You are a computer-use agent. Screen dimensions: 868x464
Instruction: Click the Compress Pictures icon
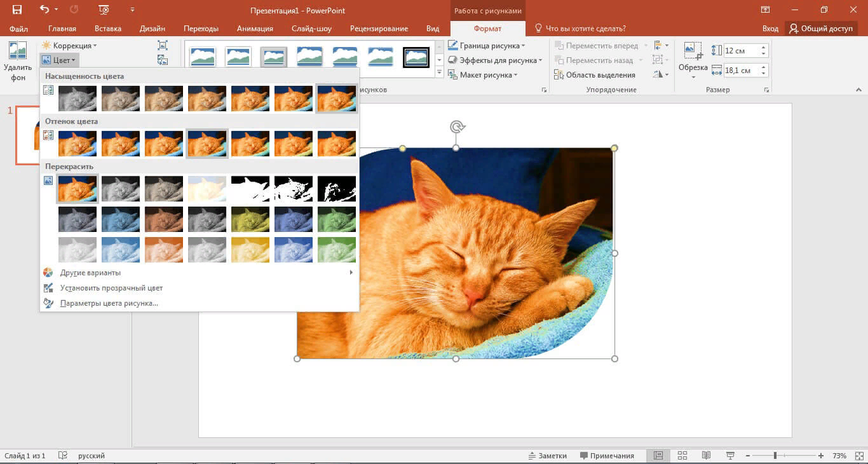pyautogui.click(x=163, y=46)
